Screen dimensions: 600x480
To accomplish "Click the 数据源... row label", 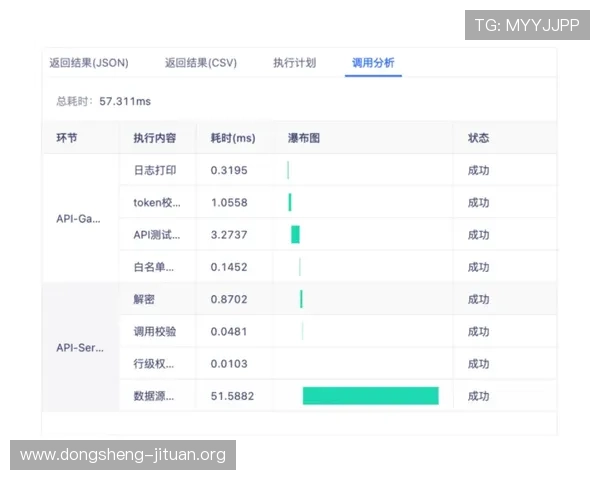I will click(153, 396).
